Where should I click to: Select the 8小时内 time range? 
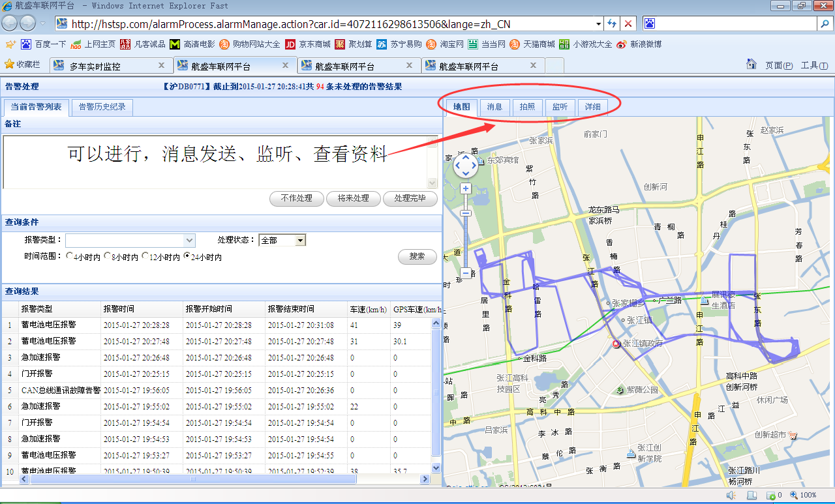(107, 256)
